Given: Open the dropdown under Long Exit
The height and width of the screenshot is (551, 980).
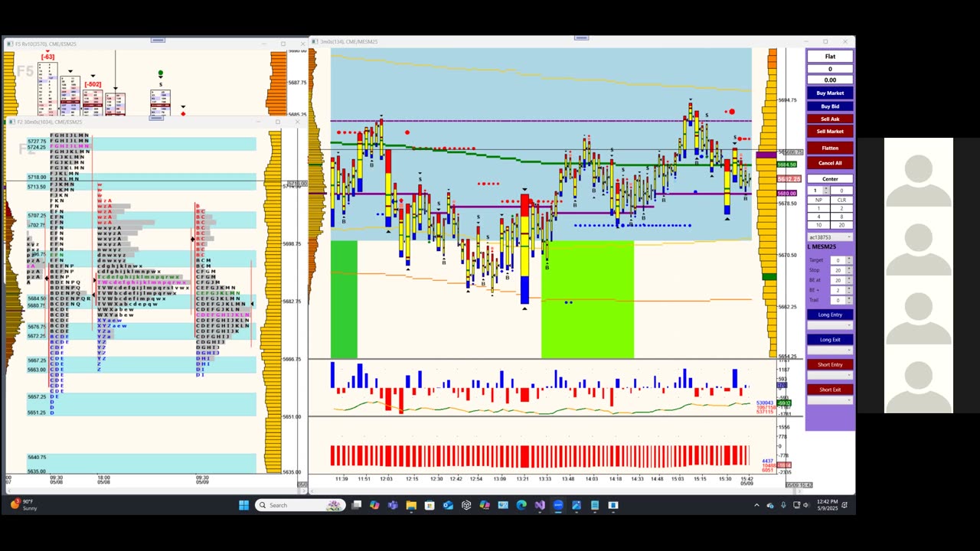Looking at the screenshot, I should pyautogui.click(x=830, y=350).
